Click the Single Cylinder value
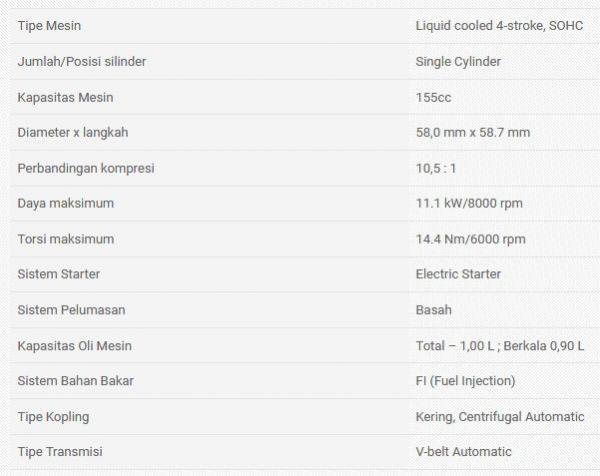 (x=458, y=61)
